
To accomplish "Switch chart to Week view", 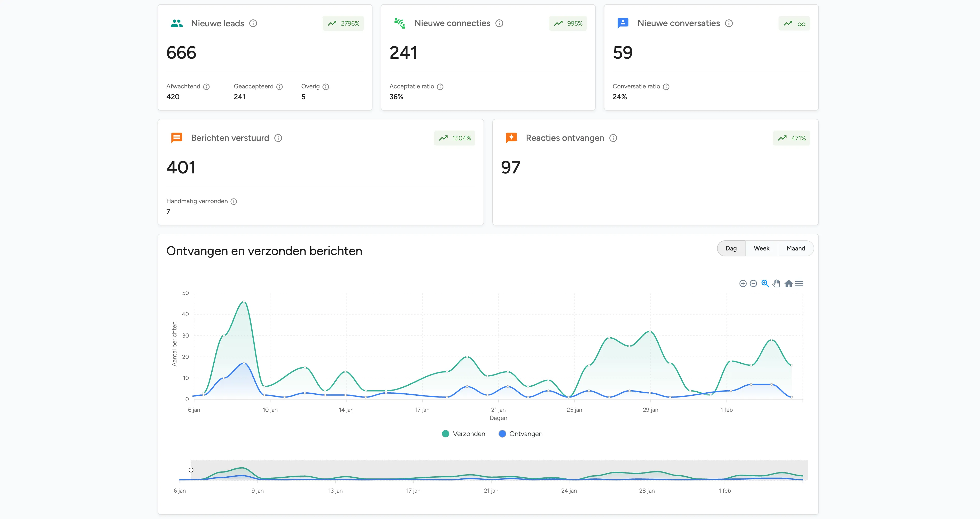I will coord(761,248).
